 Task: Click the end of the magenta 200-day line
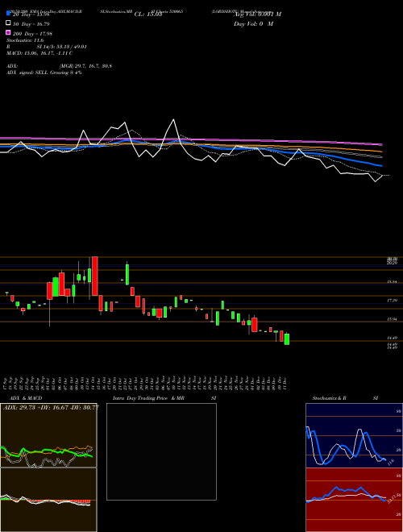click(x=382, y=144)
